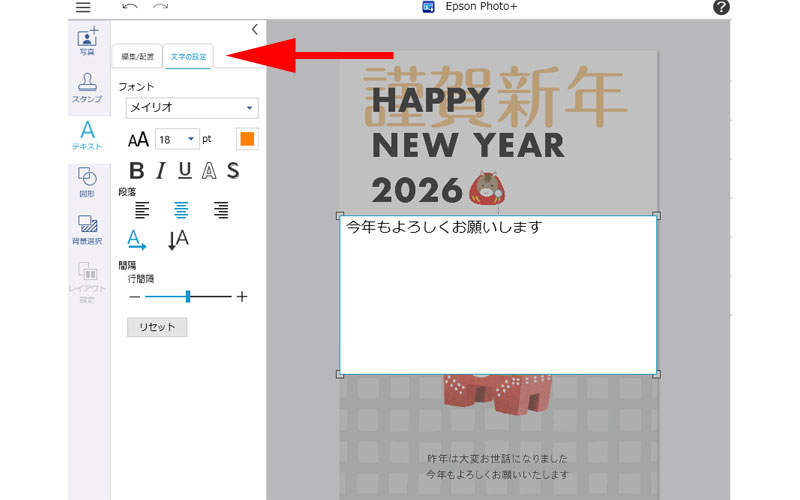Click the Epson Photo+ app icon
Screen dimensions: 800x500
428,7
